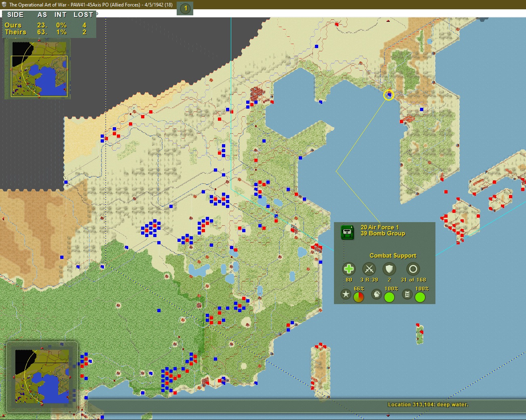
Task: Click the white ring movement icon
Action: click(x=413, y=269)
